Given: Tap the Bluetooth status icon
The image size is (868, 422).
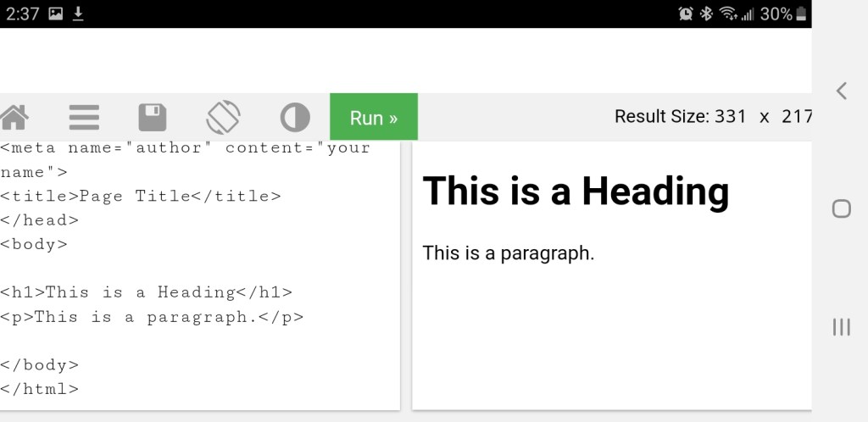Looking at the screenshot, I should (706, 14).
